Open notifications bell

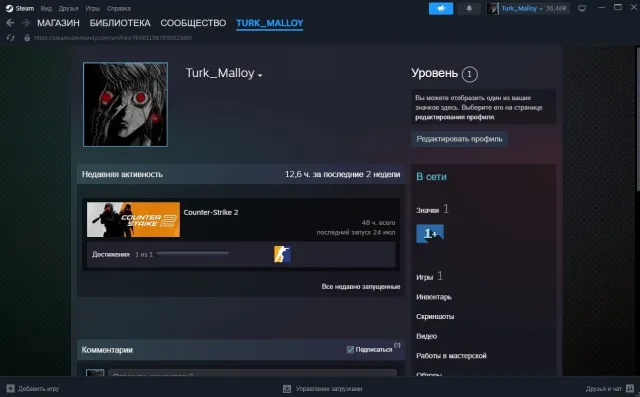click(469, 8)
